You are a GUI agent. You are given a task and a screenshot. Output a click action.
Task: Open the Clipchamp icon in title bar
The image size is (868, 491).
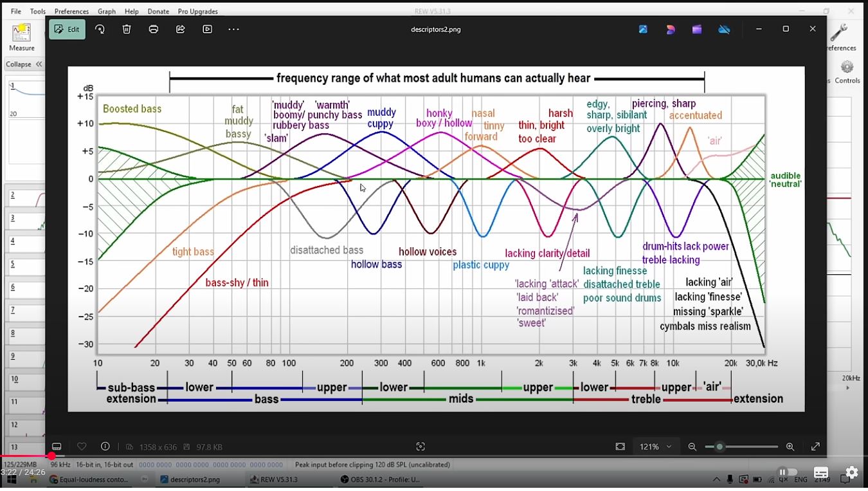coord(697,29)
